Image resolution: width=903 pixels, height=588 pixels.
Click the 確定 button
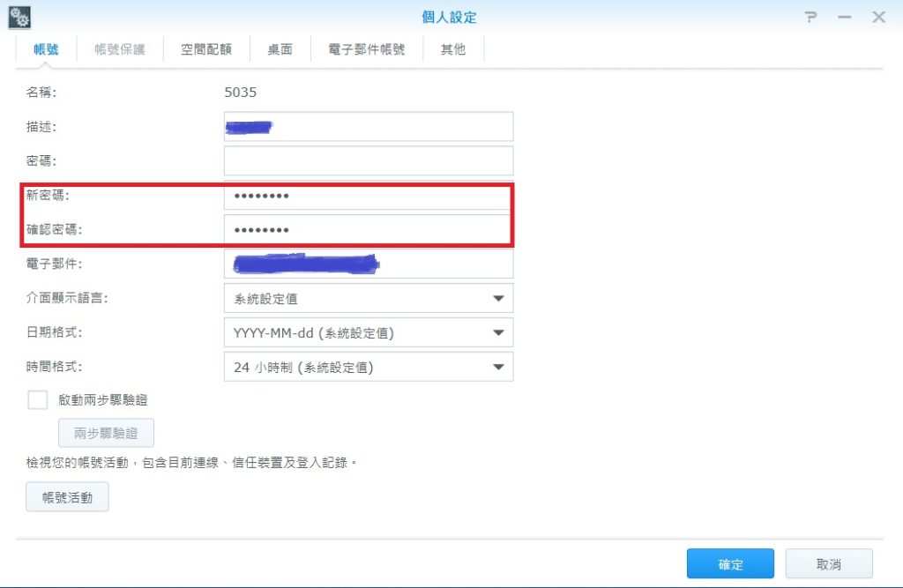click(x=730, y=564)
